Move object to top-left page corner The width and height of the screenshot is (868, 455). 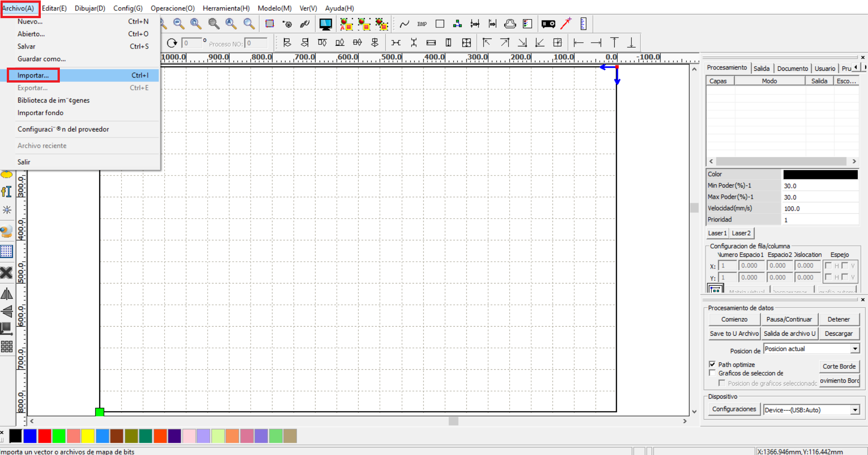[x=487, y=43]
